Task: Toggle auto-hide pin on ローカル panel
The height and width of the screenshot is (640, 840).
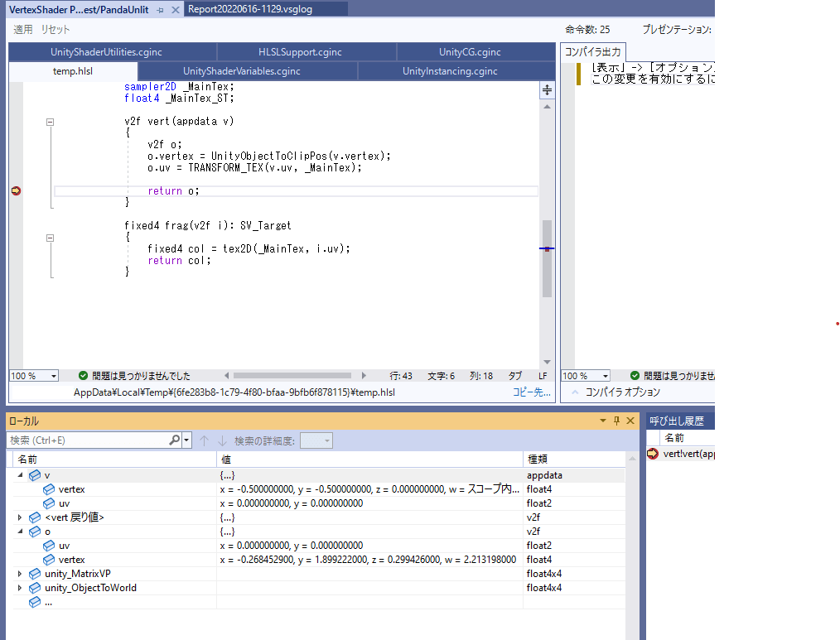Action: coord(616,421)
